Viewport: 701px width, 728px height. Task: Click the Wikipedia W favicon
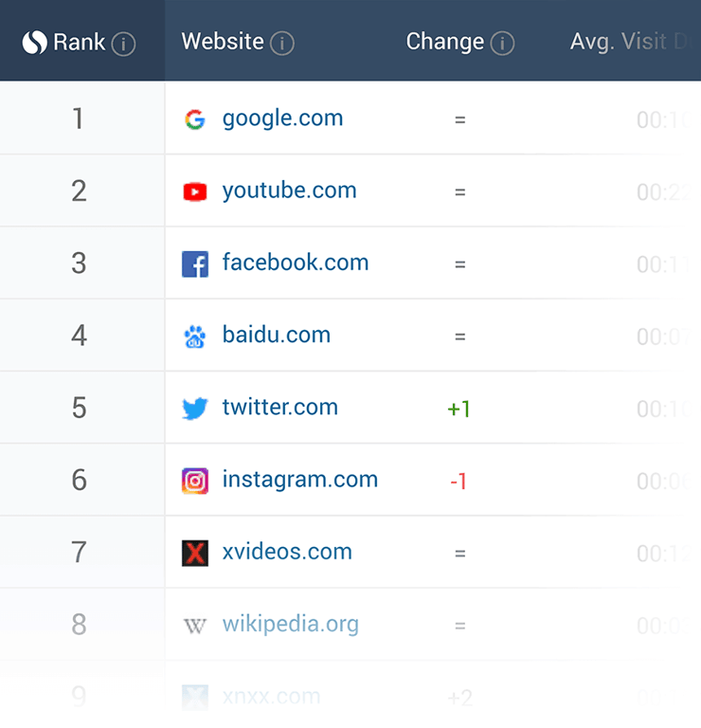(195, 626)
